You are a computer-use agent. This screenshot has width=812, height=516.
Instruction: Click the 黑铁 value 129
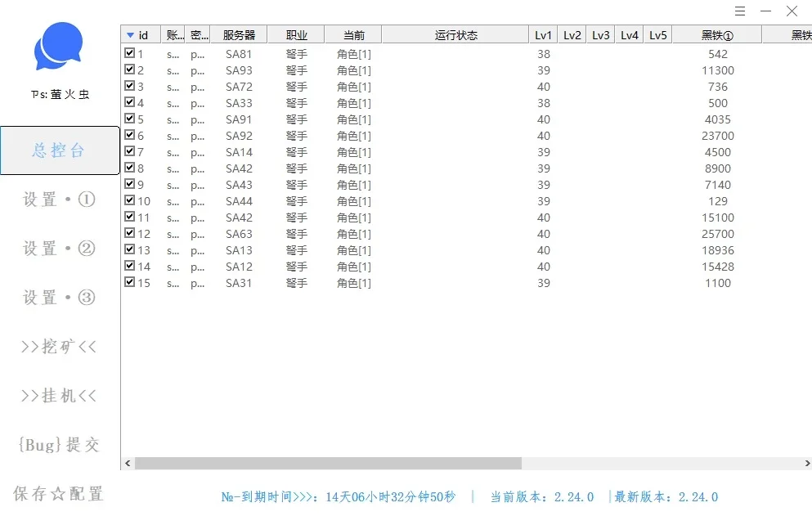[x=718, y=201]
